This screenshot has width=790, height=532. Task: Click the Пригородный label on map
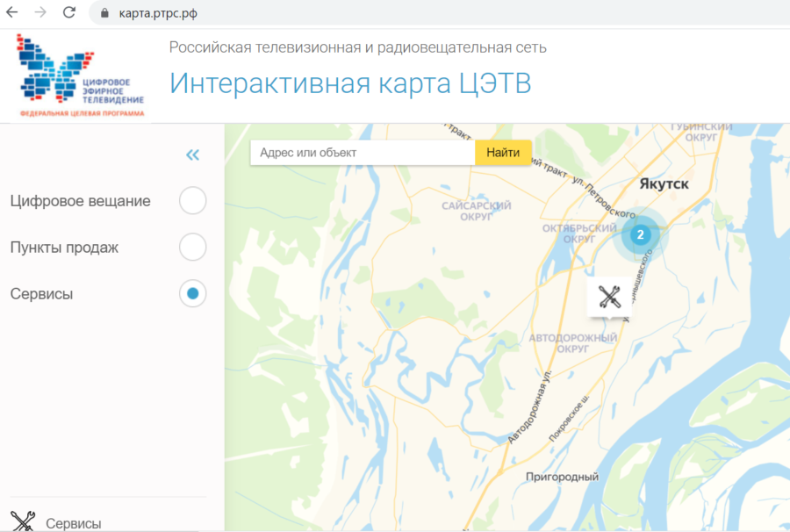tap(561, 477)
